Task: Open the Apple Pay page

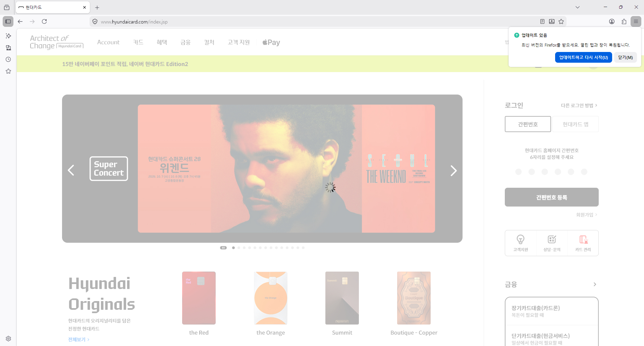Action: pos(271,42)
